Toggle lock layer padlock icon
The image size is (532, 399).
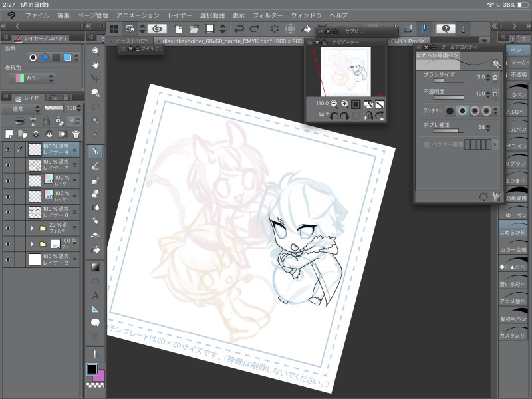[x=47, y=121]
